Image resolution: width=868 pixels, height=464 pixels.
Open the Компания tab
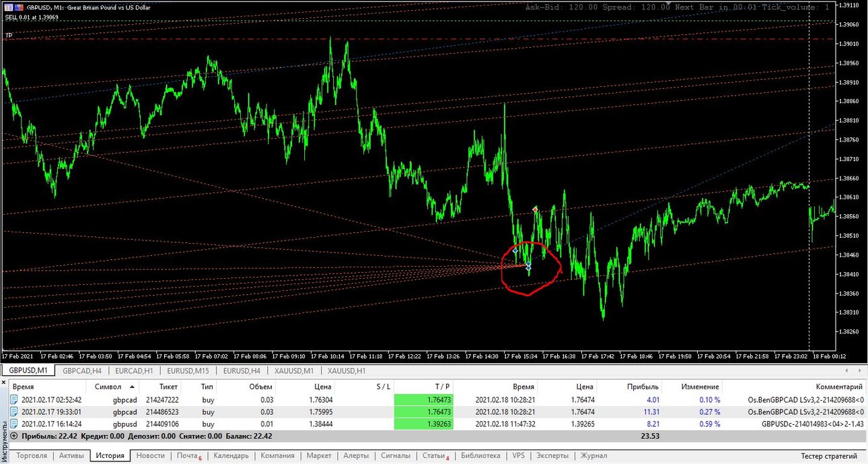pos(277,456)
